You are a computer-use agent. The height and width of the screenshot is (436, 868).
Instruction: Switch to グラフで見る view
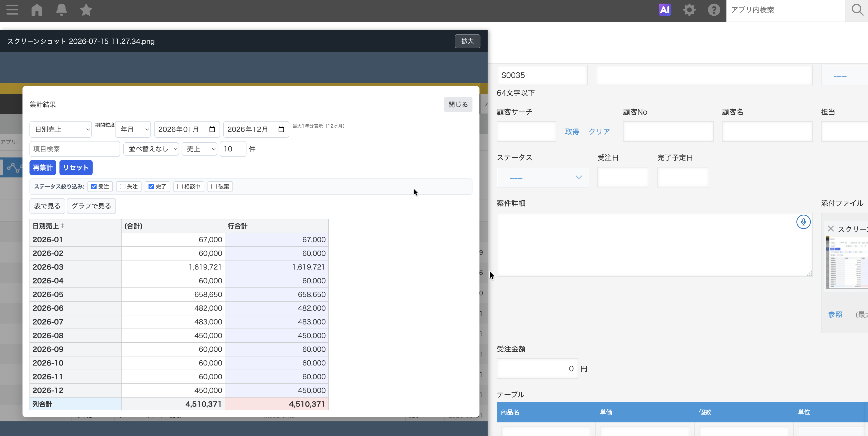[91, 206]
